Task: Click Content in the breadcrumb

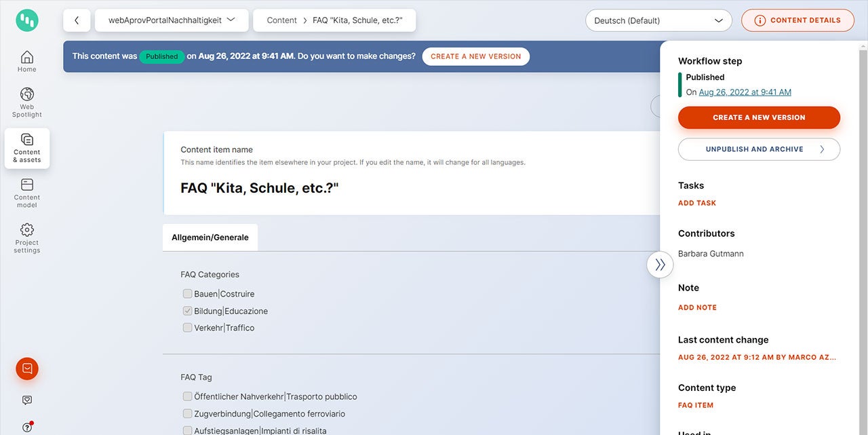Action: click(x=281, y=20)
